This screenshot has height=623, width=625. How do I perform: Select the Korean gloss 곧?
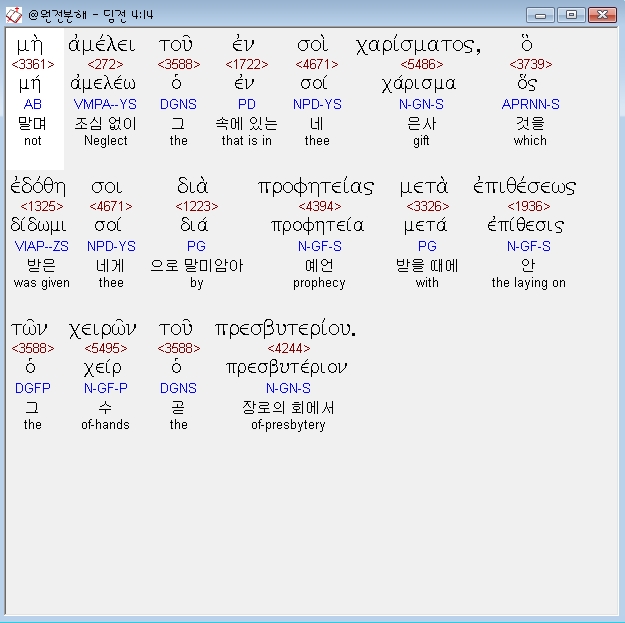click(178, 407)
